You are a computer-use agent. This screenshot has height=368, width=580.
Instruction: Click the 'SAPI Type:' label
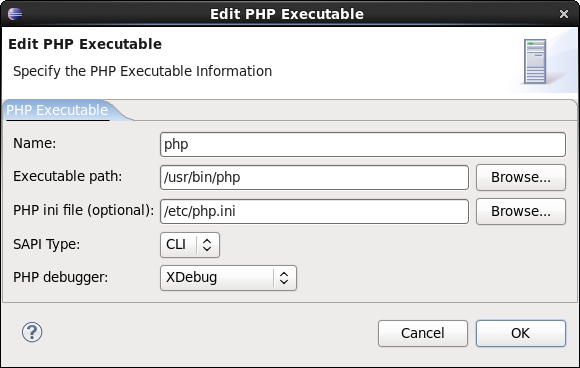pyautogui.click(x=46, y=244)
